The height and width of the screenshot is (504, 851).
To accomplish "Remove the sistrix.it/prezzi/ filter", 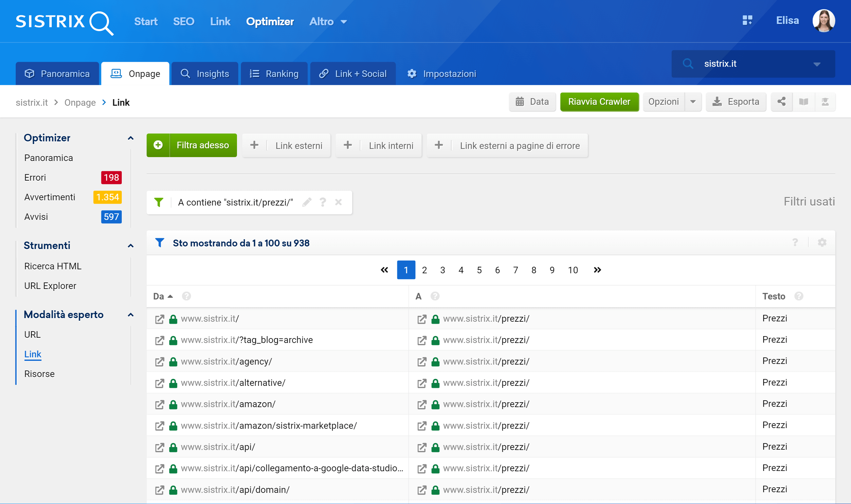I will [338, 202].
